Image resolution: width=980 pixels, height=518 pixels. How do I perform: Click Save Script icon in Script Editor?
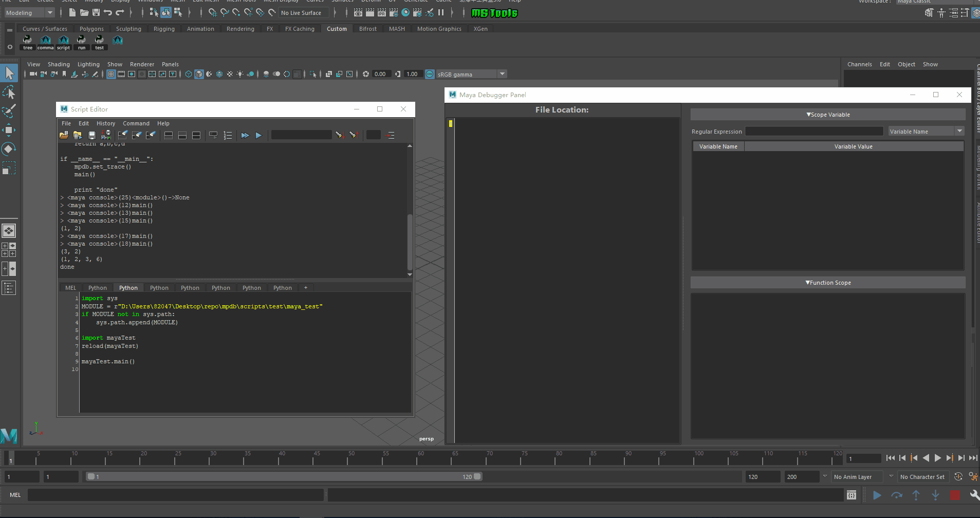92,135
